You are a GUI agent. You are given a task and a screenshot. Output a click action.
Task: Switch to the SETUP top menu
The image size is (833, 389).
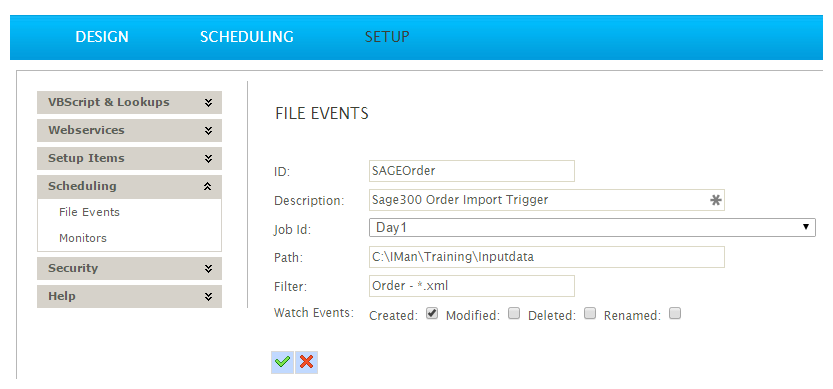pyautogui.click(x=387, y=37)
